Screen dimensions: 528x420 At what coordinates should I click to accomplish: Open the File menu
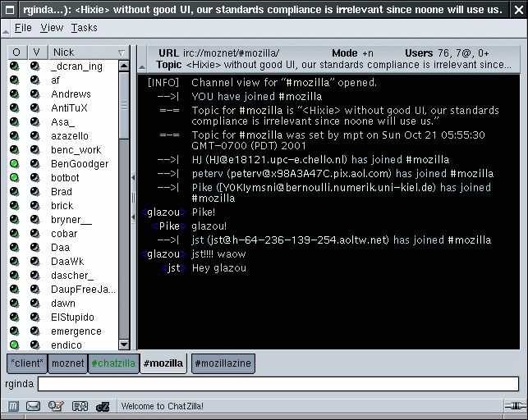[23, 28]
